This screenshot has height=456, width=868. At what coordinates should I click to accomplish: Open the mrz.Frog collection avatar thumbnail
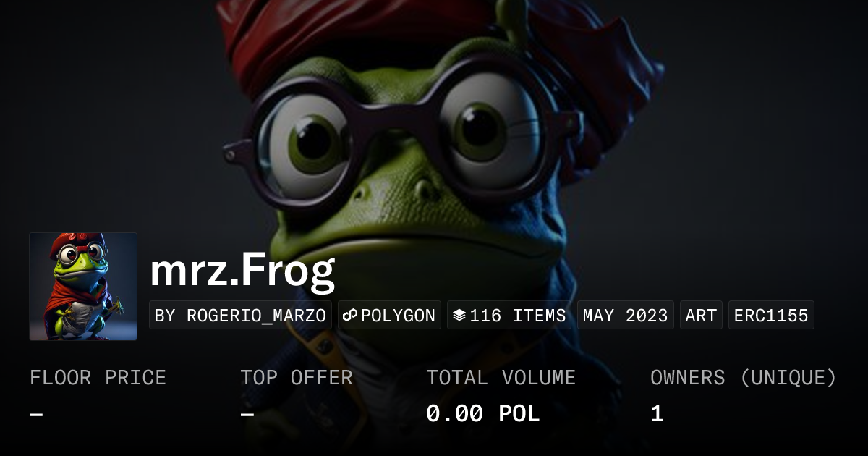pyautogui.click(x=83, y=287)
